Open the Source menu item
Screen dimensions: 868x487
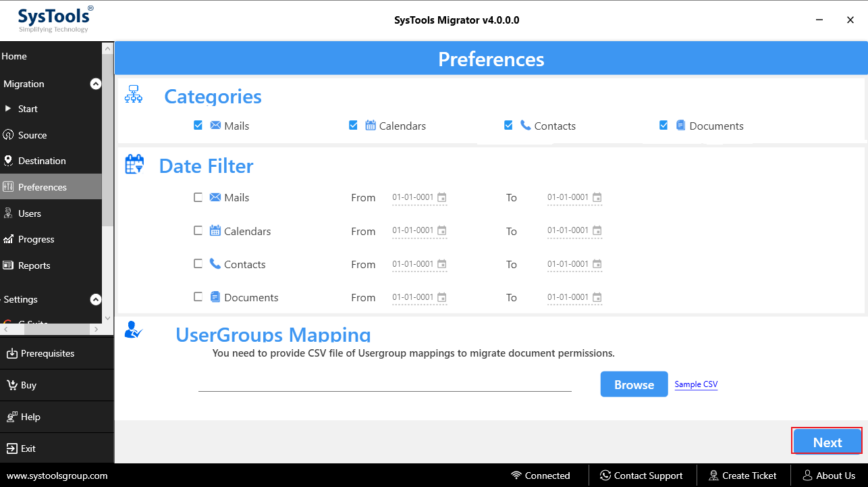click(51, 134)
